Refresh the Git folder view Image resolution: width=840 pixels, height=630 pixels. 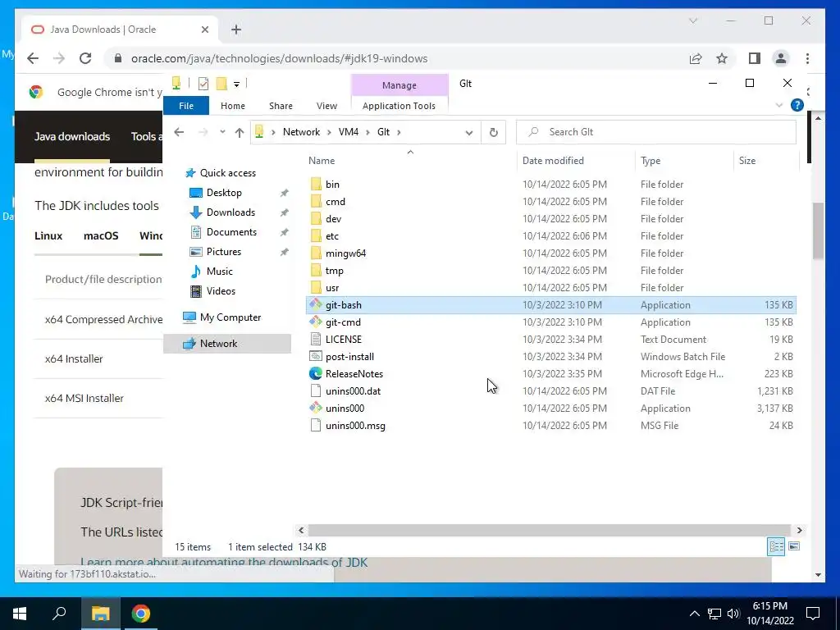pyautogui.click(x=493, y=132)
